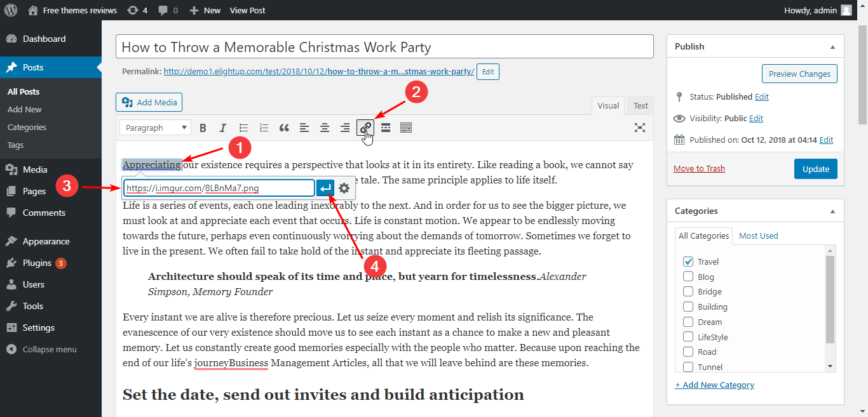The height and width of the screenshot is (417, 868).
Task: Insert a bulleted list
Action: [243, 128]
